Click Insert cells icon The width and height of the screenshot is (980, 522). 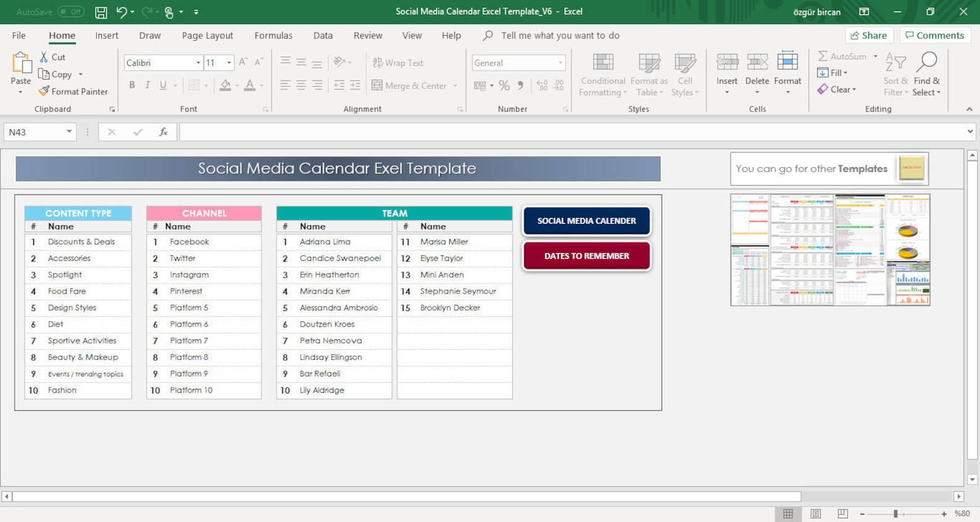[x=727, y=62]
